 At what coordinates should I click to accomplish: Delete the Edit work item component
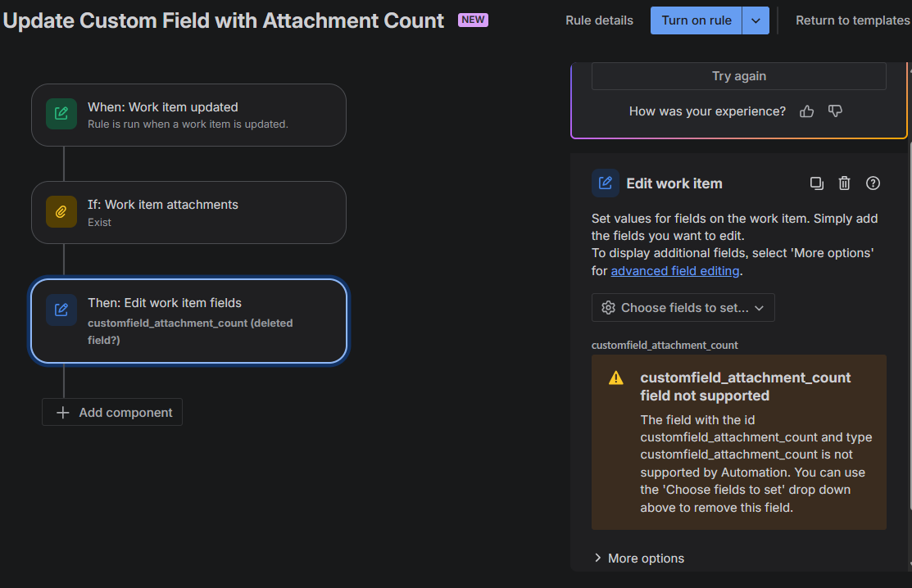pos(844,183)
